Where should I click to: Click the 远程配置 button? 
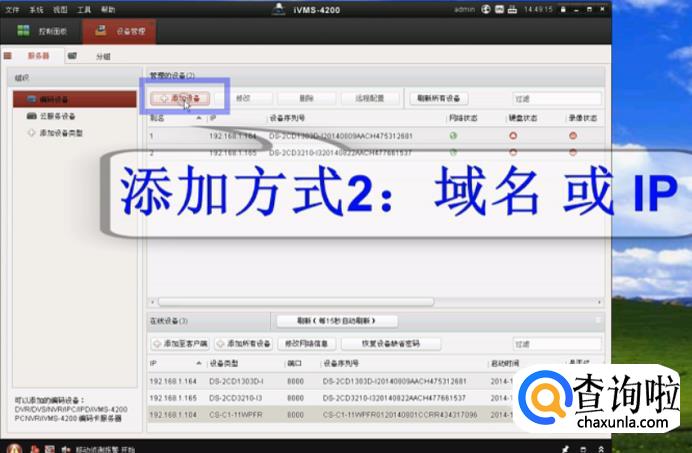coord(370,98)
